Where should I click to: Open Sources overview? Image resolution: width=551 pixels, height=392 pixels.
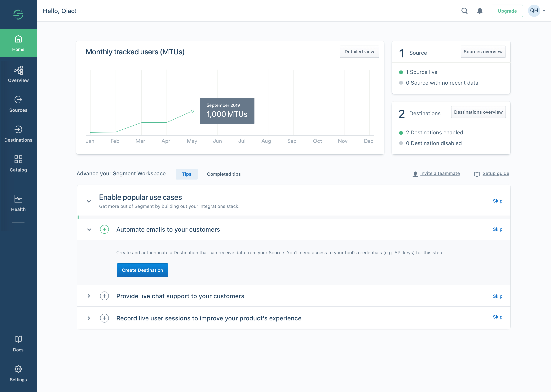point(483,52)
